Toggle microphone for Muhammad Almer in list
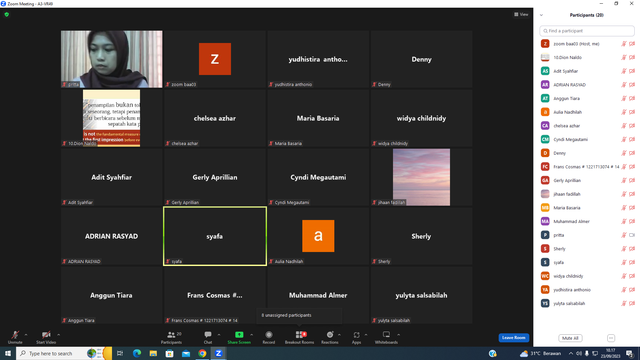The image size is (640, 360). pos(624,221)
